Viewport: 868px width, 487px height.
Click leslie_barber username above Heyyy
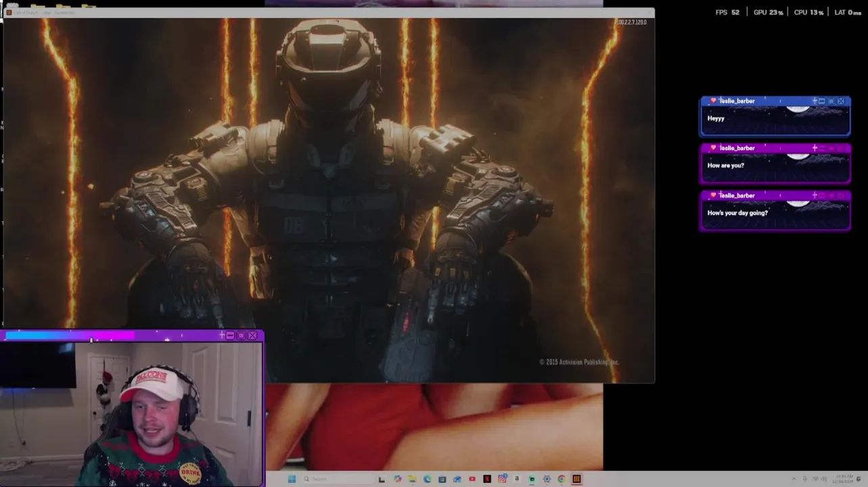[737, 101]
